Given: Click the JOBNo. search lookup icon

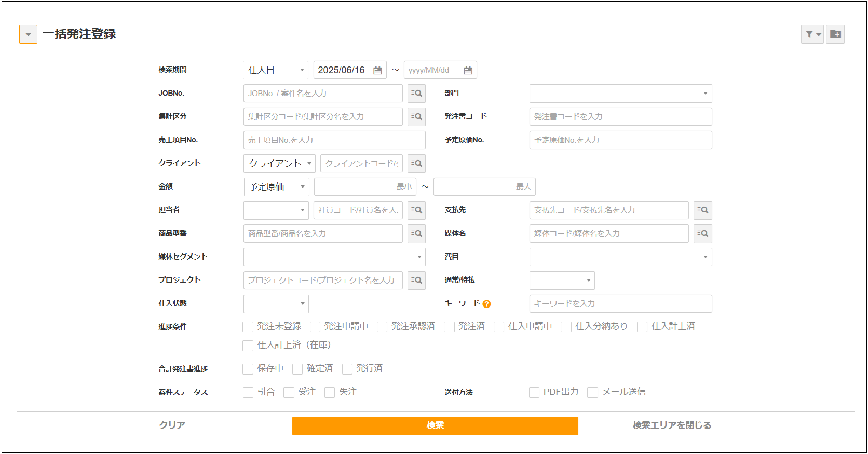Looking at the screenshot, I should [416, 94].
